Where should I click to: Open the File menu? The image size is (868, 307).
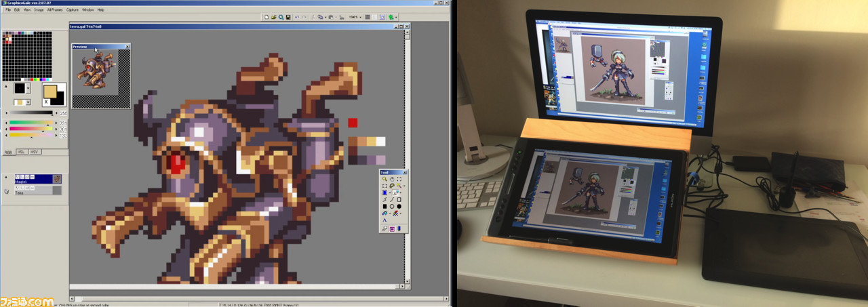pos(7,10)
